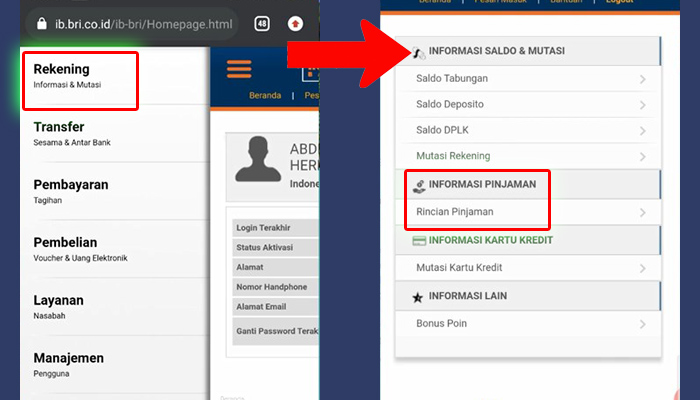Expand chevron on Mutasi Rekening row
The width and height of the screenshot is (700, 400).
point(642,157)
